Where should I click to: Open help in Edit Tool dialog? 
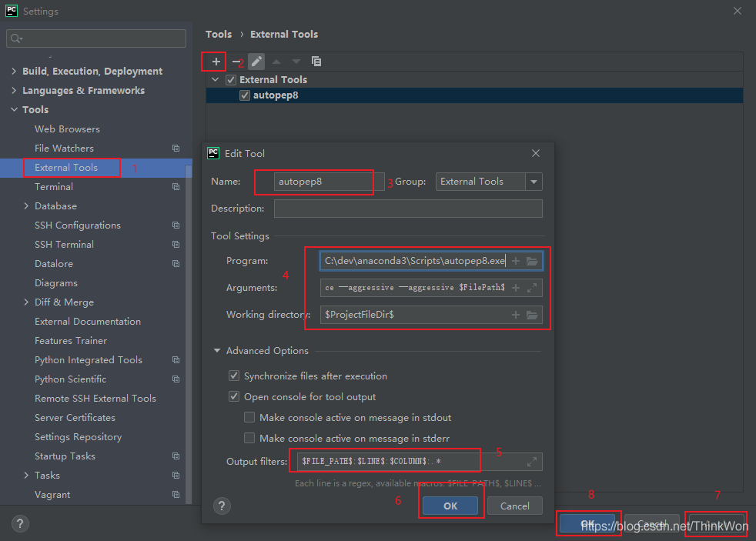(x=222, y=506)
